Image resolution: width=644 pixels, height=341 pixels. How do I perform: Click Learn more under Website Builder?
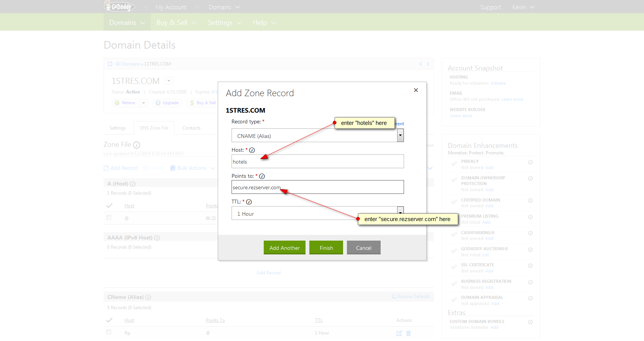[462, 116]
